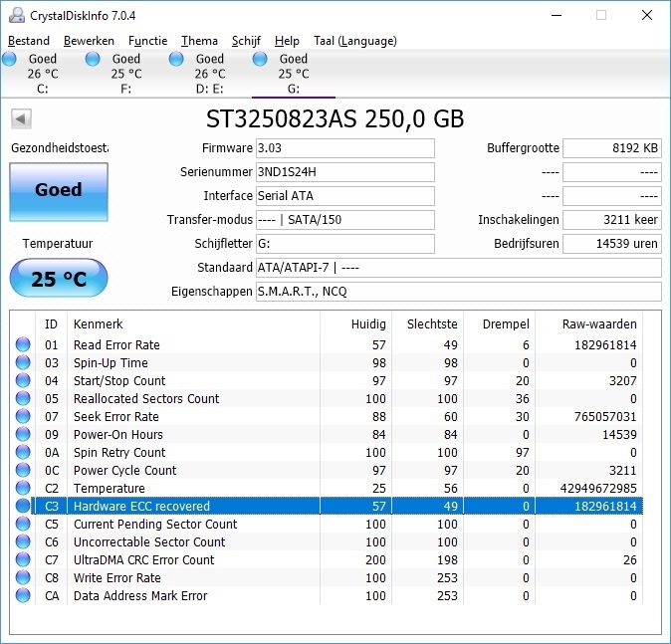The height and width of the screenshot is (644, 671).
Task: Select the Seek Error Rate row text
Action: pos(115,416)
